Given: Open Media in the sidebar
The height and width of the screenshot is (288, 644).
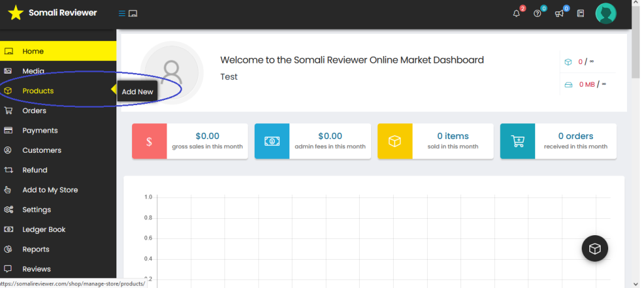Looking at the screenshot, I should (x=58, y=71).
